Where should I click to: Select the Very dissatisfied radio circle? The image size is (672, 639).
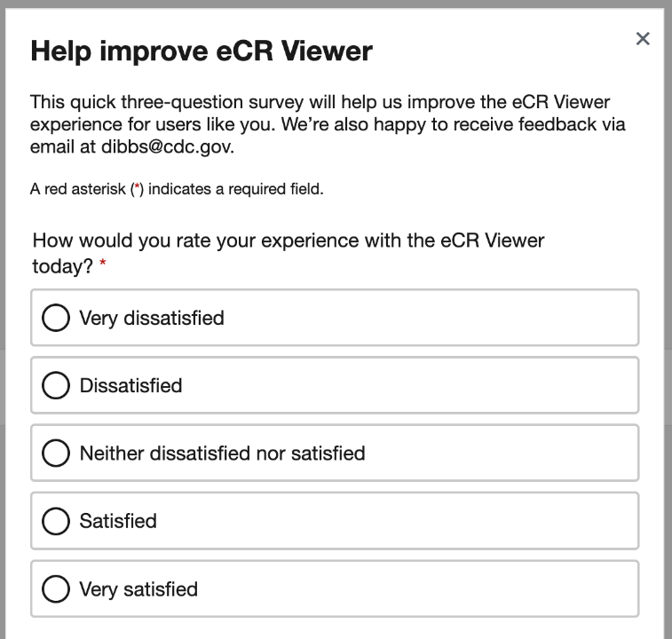[55, 318]
